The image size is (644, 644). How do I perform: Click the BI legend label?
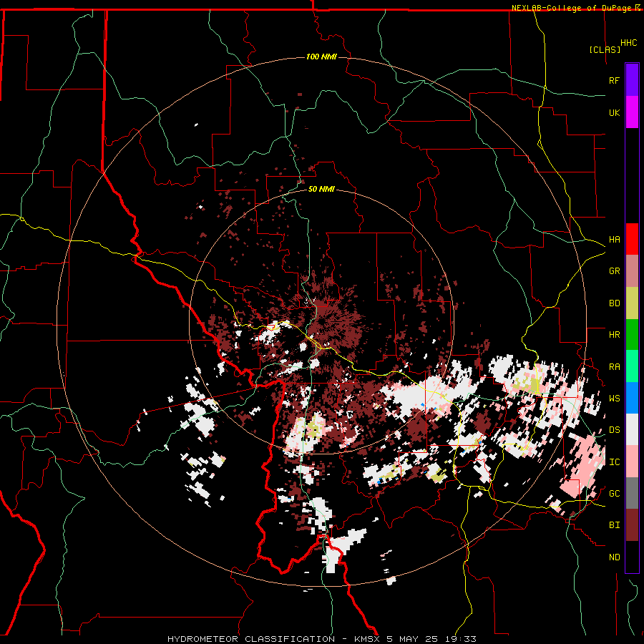[614, 525]
